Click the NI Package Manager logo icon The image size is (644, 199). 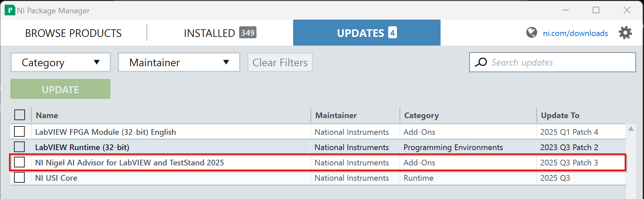tap(10, 10)
